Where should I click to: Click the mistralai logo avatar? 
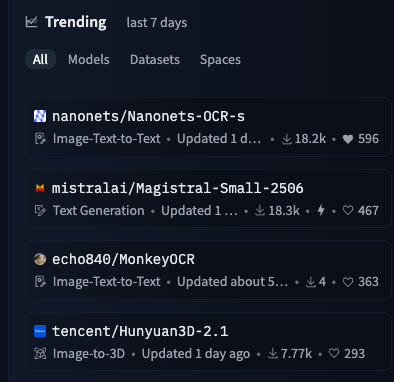click(40, 188)
